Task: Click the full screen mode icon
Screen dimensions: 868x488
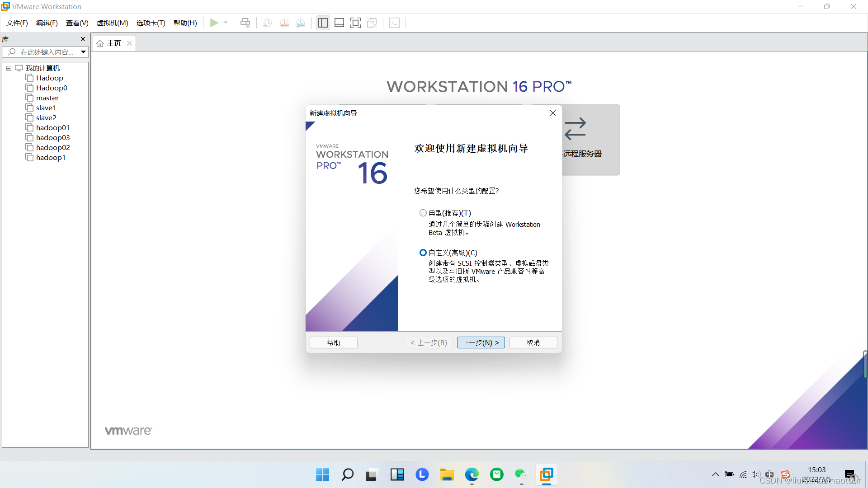Action: pyautogui.click(x=356, y=23)
